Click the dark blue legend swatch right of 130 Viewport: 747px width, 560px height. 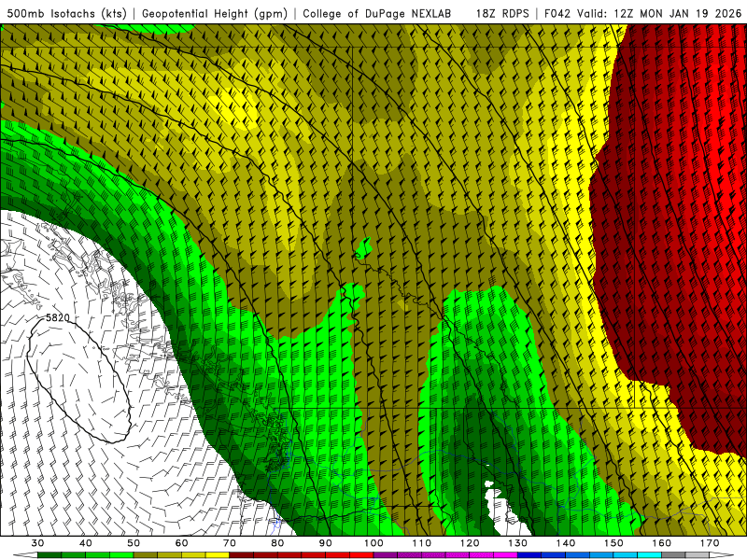click(529, 555)
